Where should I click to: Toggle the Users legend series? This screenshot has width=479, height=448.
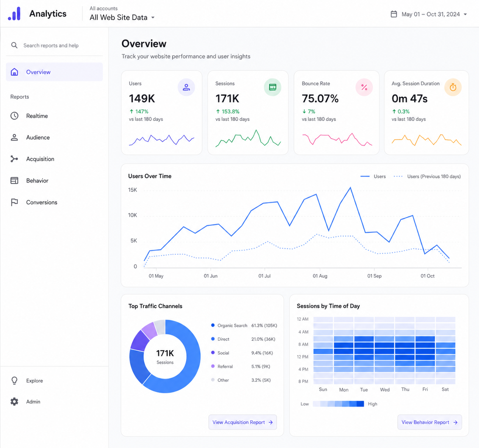click(373, 177)
